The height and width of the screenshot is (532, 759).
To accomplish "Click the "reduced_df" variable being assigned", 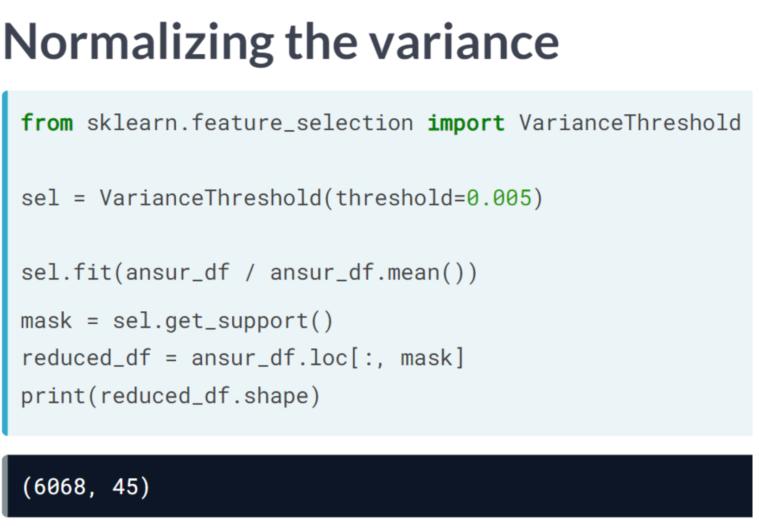I will click(86, 359).
